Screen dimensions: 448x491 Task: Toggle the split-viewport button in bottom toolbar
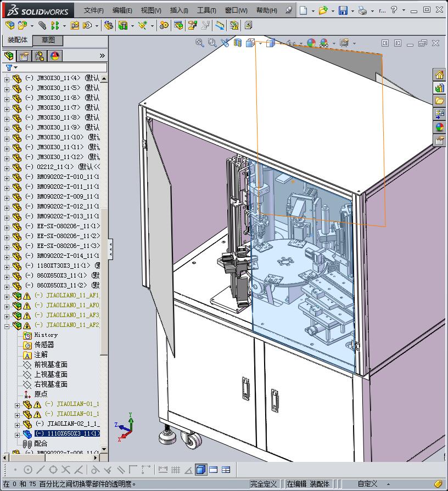(226, 470)
